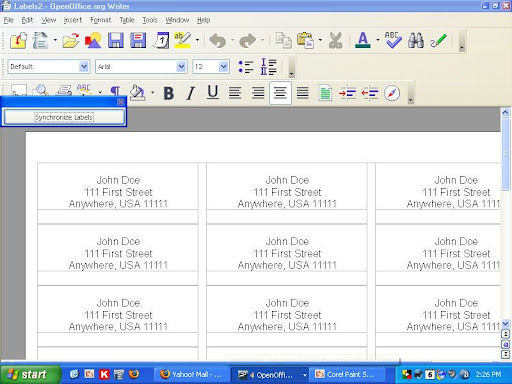The image size is (512, 384).
Task: Click the Open folder icon
Action: point(71,41)
